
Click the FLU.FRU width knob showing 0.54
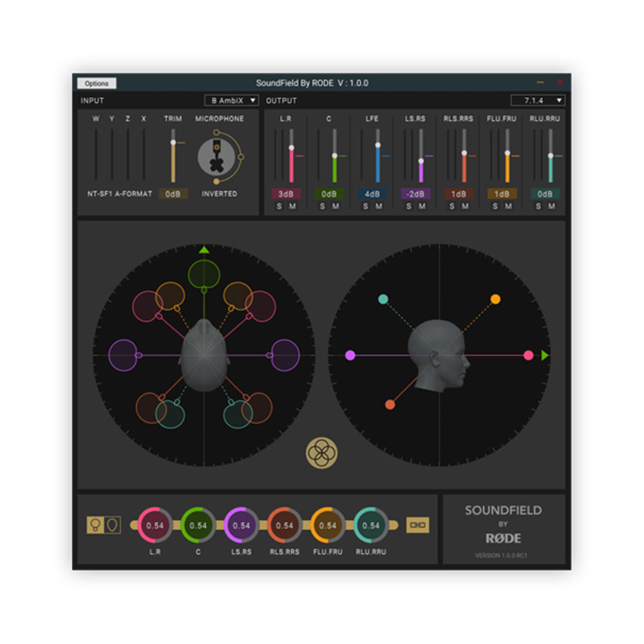[x=329, y=525]
